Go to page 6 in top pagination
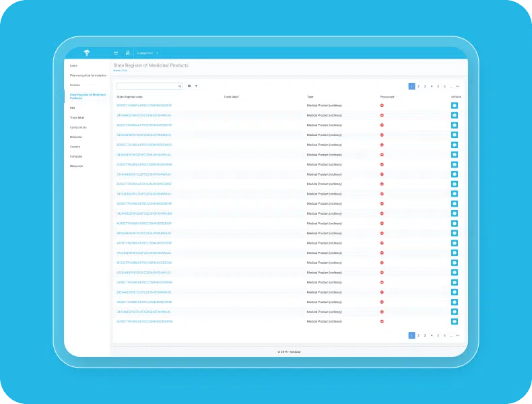Image resolution: width=532 pixels, height=404 pixels. tap(444, 86)
